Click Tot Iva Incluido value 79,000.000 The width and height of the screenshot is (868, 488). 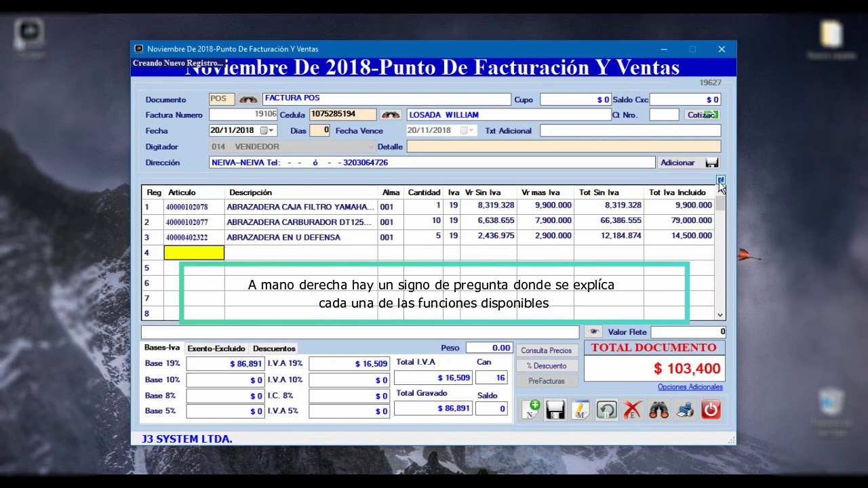(692, 220)
